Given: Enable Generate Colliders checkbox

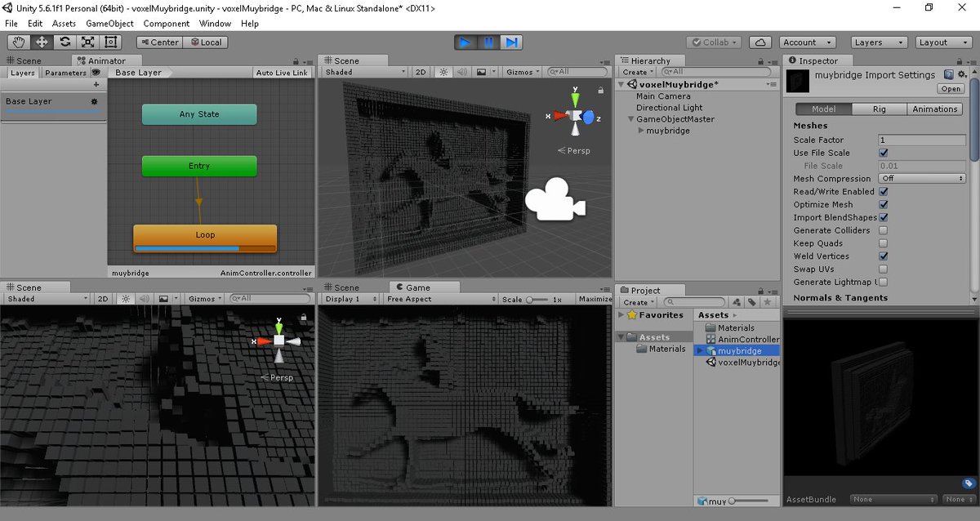Looking at the screenshot, I should [883, 230].
